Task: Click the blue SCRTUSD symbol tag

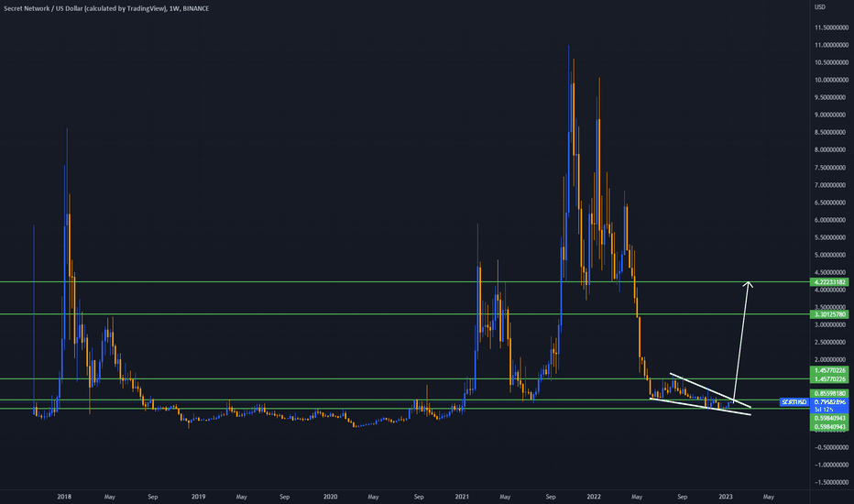Action: coord(794,402)
